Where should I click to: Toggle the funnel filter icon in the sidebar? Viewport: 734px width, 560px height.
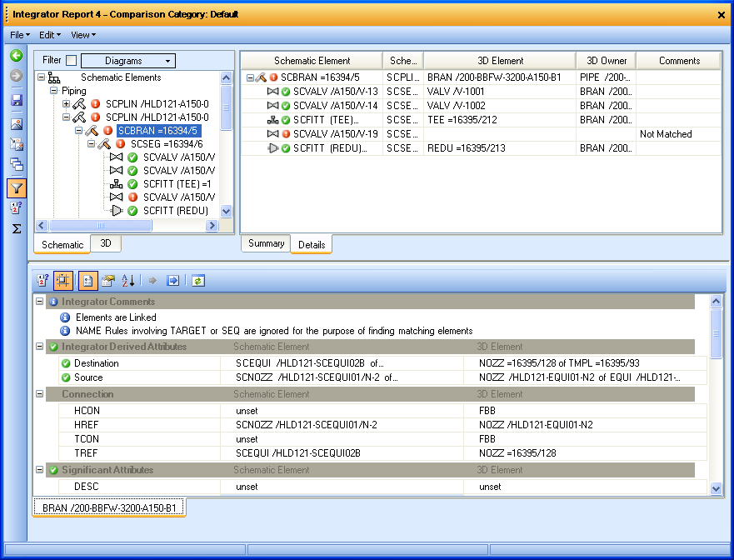[x=17, y=188]
